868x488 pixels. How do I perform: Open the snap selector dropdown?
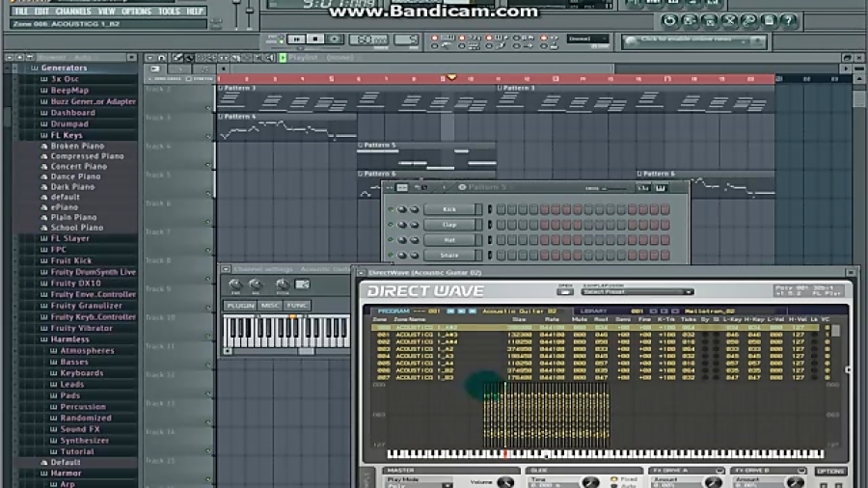[x=588, y=40]
